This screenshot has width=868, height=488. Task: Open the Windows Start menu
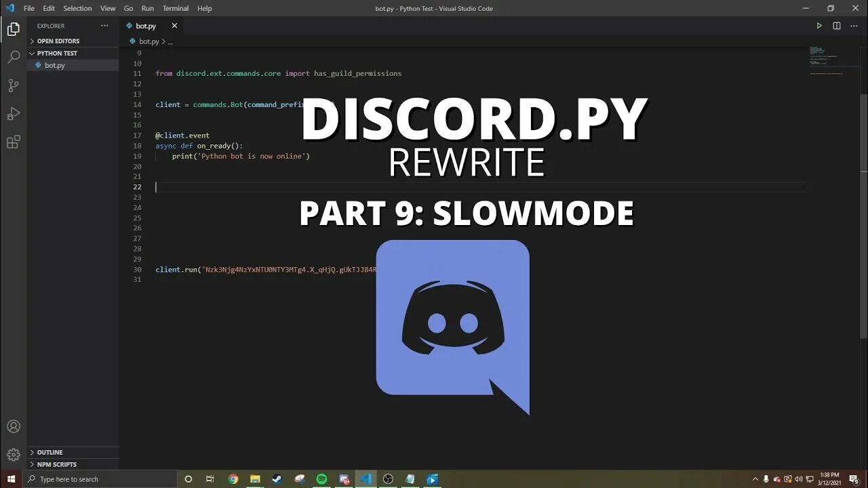coord(11,479)
